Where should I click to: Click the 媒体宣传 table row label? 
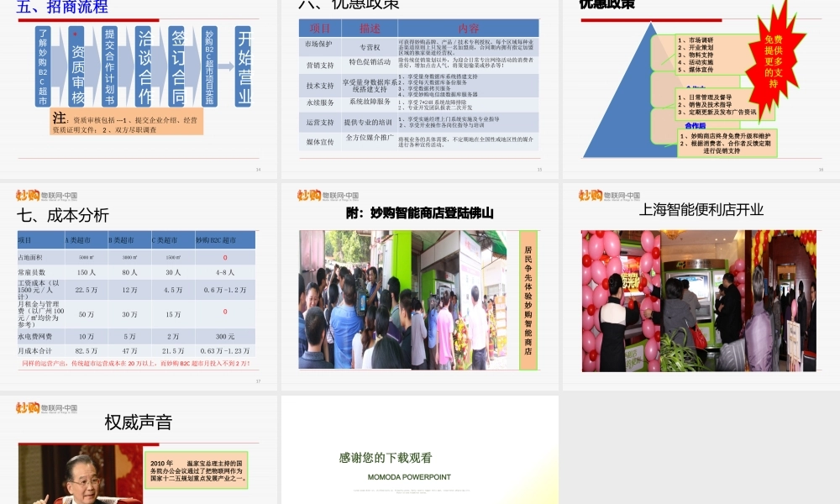coord(320,142)
